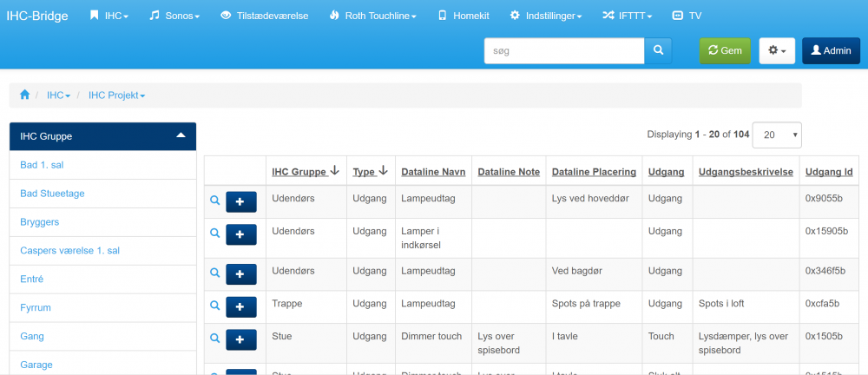Expand IHC Projekt breadcrumb dropdown

click(x=116, y=95)
